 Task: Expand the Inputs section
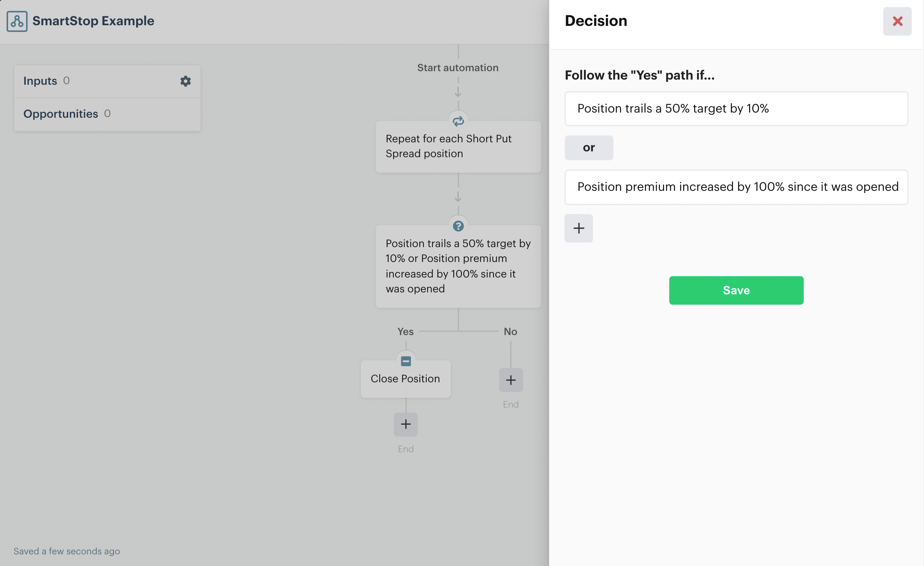(40, 81)
